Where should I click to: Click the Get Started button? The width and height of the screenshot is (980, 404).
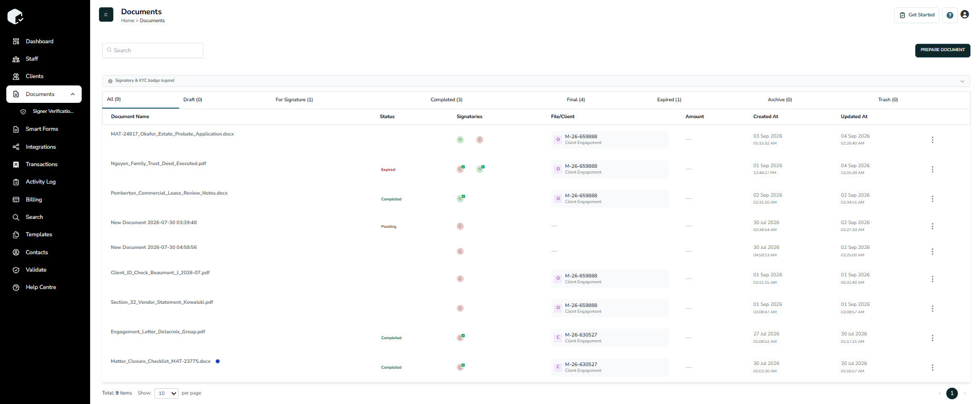pos(917,15)
